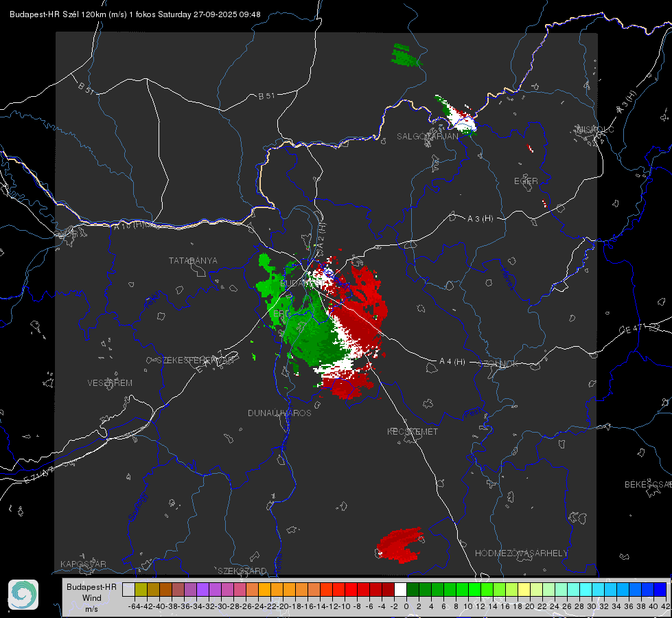This screenshot has width=672, height=618.
Task: Click the HODMEZOVASARHELY city label
Action: pyautogui.click(x=521, y=553)
